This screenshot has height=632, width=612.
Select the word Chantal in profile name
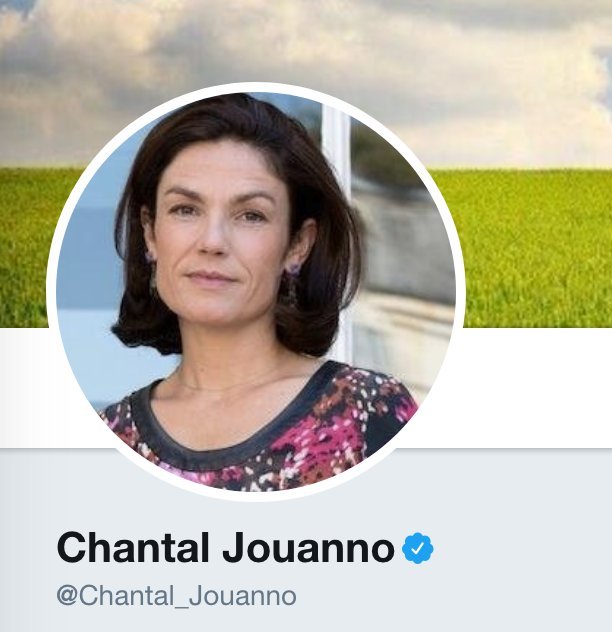coord(133,548)
